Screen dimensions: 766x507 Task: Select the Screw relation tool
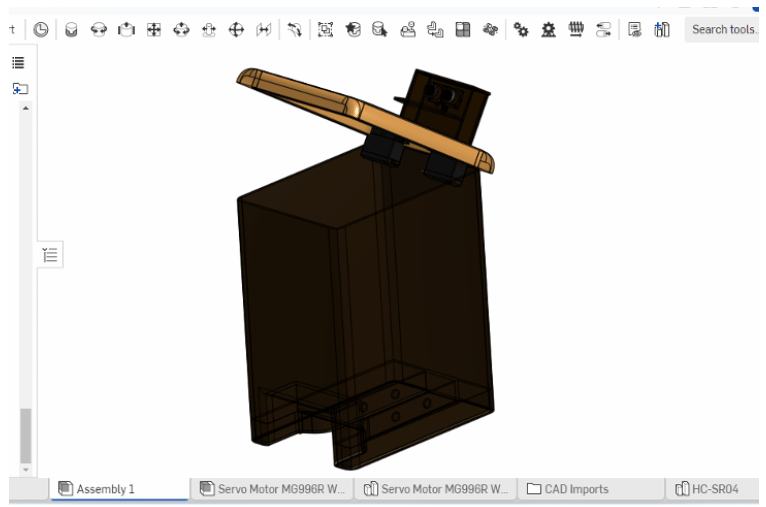click(x=576, y=30)
